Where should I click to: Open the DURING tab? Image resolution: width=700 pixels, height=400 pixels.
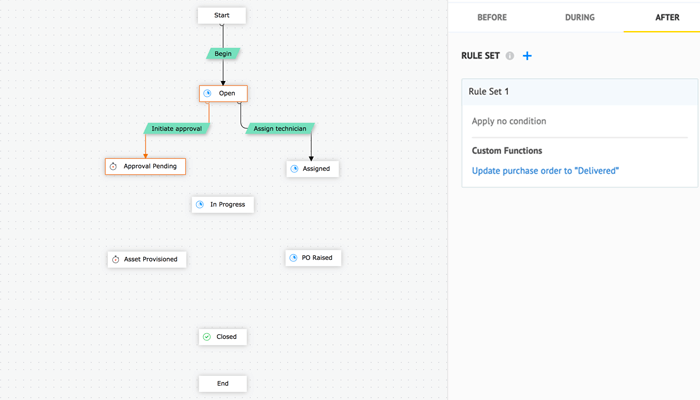click(x=579, y=17)
